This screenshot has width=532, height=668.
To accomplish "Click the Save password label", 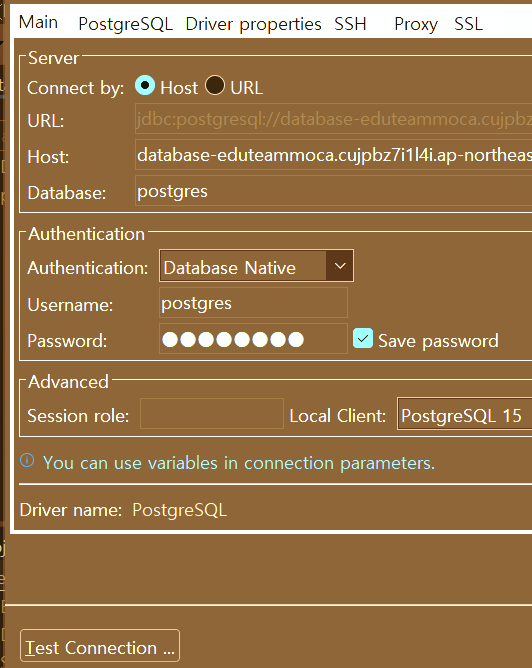I will [438, 341].
